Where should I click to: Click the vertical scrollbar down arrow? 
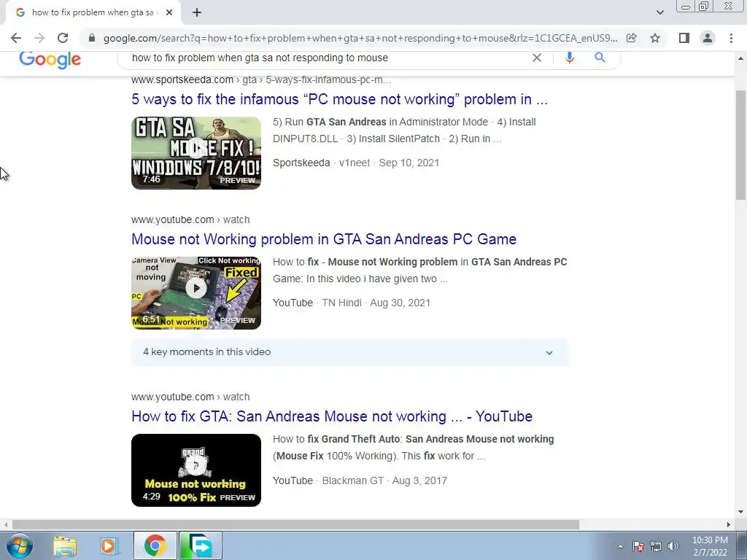tap(740, 513)
